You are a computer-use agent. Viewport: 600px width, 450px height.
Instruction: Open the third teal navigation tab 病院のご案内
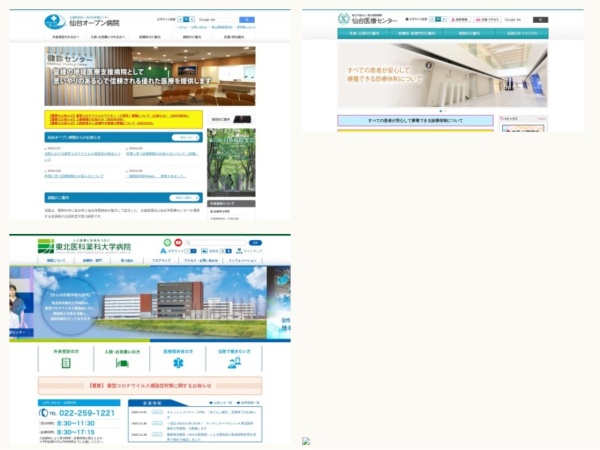pos(469,34)
